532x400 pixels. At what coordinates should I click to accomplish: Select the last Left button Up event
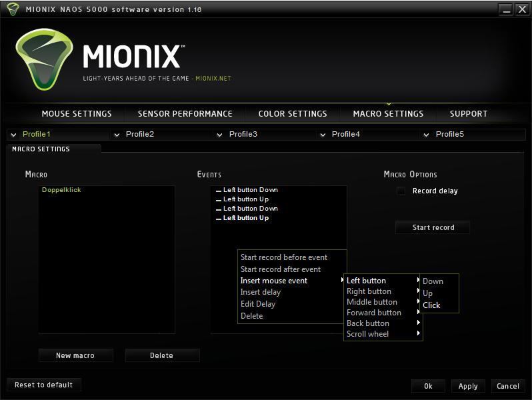246,218
